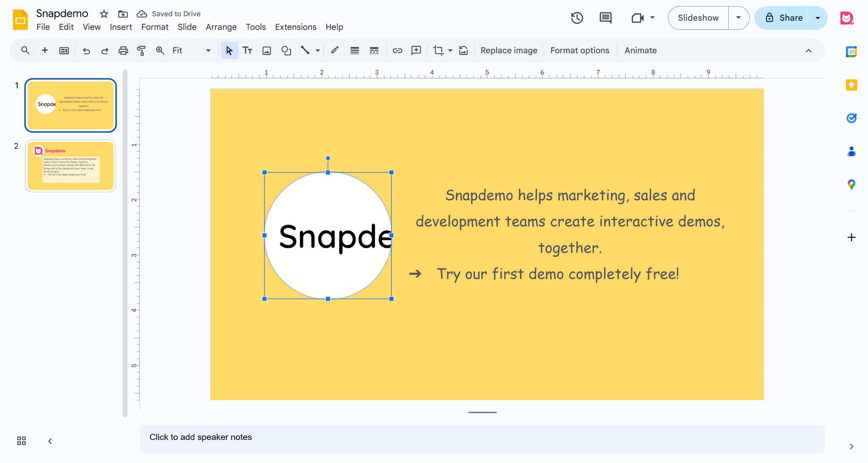Screen dimensions: 868x463
Task: Open the Arrange menu
Action: pos(221,27)
